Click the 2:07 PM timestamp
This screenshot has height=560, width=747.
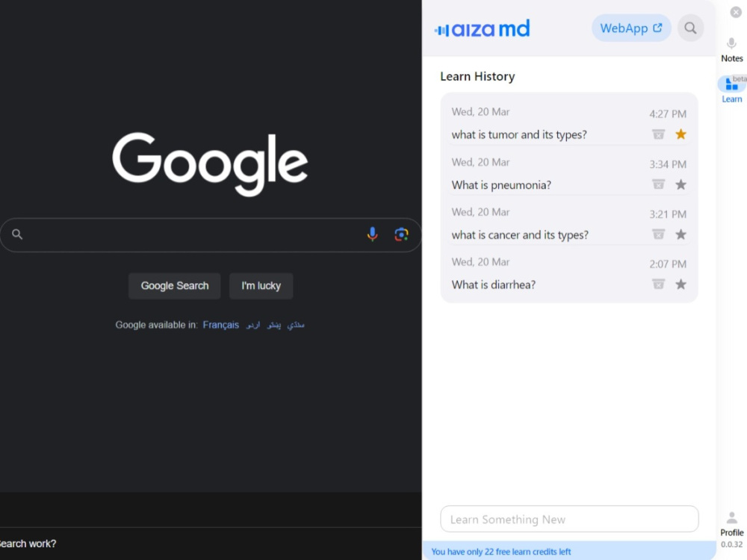pos(668,264)
